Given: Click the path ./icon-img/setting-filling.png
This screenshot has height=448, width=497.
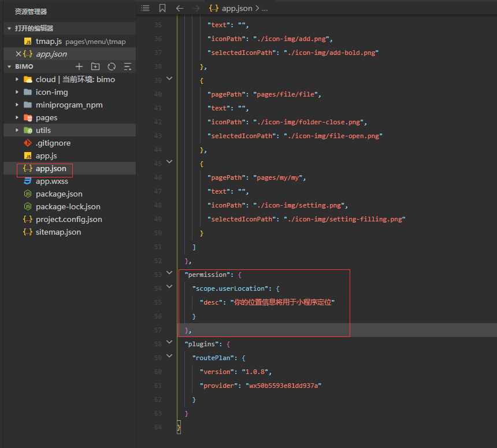Looking at the screenshot, I should [344, 220].
